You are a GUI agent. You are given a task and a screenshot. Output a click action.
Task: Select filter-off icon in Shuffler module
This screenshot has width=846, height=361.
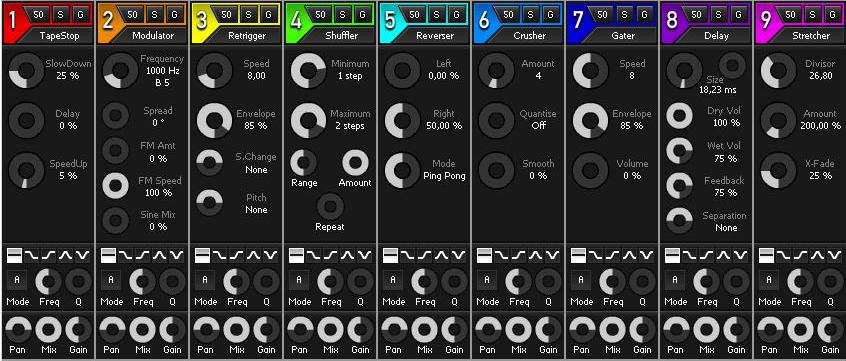296,255
